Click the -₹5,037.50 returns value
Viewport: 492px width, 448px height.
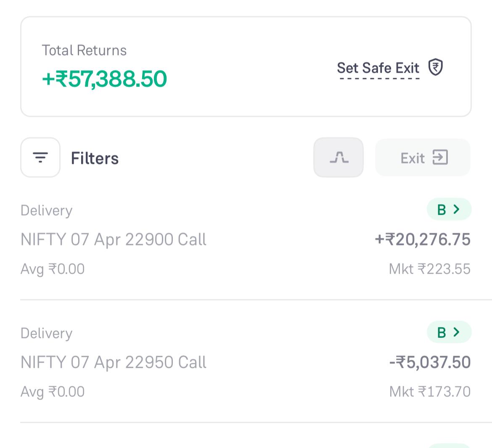(x=430, y=362)
